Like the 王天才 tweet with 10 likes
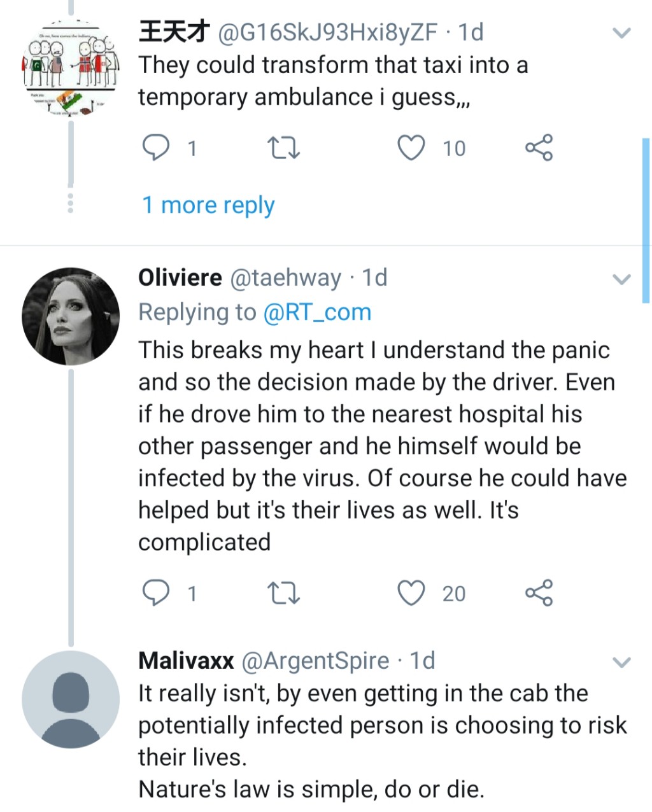This screenshot has width=652, height=812. pos(411,148)
